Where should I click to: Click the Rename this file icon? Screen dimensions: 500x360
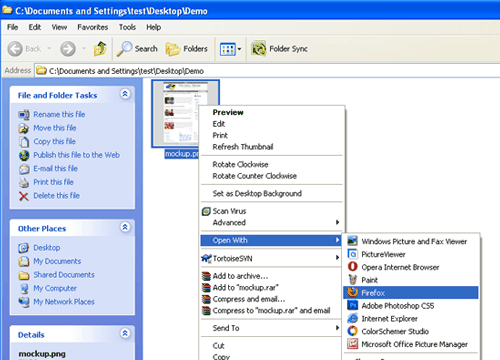(24, 115)
